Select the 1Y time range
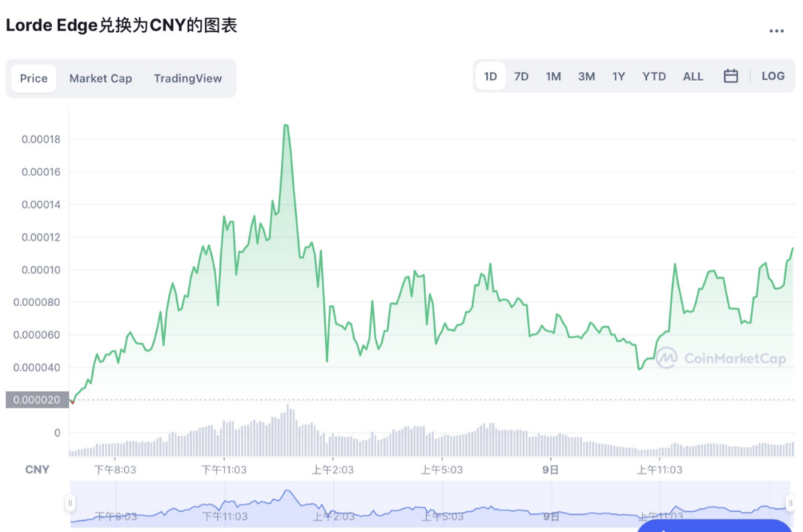The width and height of the screenshot is (803, 532). (x=619, y=76)
